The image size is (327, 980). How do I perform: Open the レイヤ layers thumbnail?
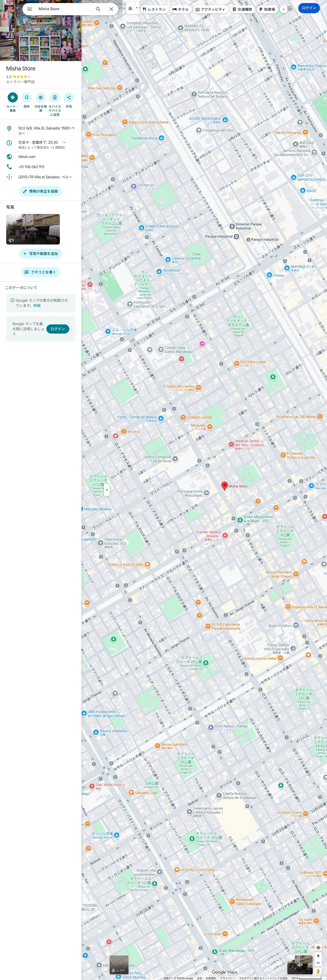(119, 965)
